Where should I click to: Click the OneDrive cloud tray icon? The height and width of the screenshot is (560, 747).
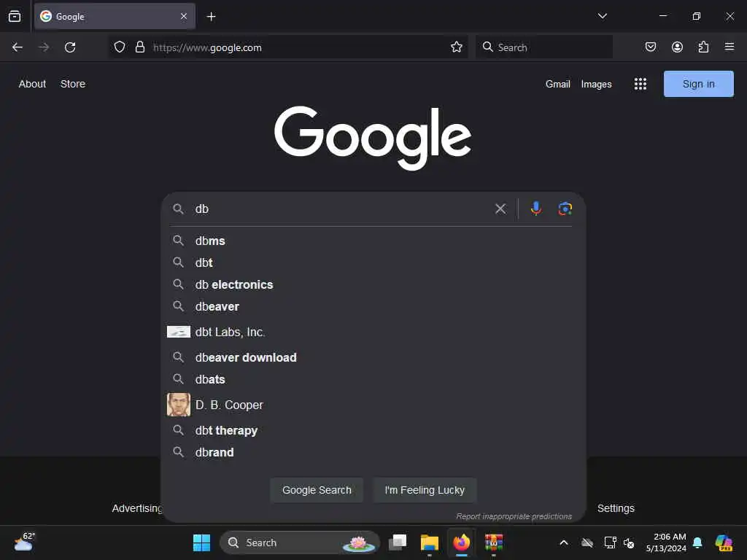pyautogui.click(x=587, y=542)
